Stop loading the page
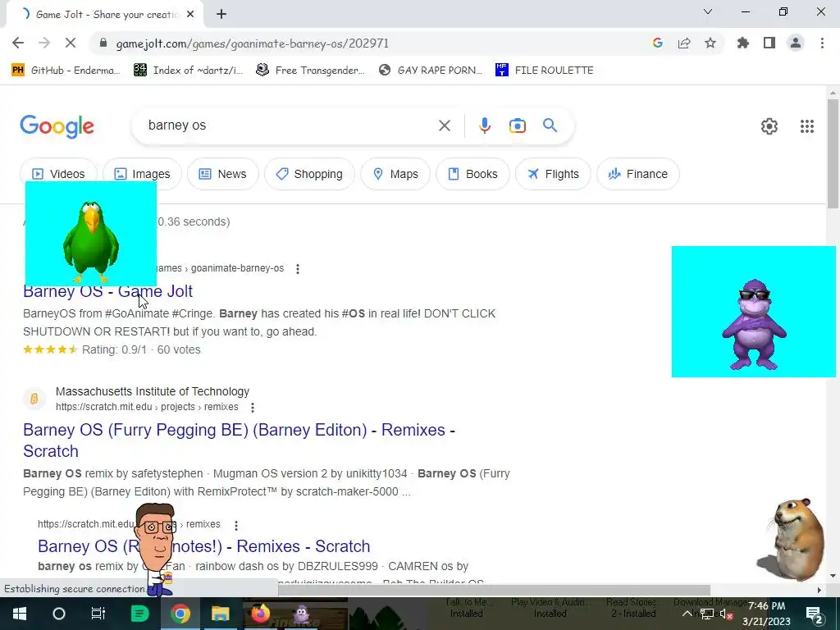This screenshot has height=630, width=840. [71, 43]
